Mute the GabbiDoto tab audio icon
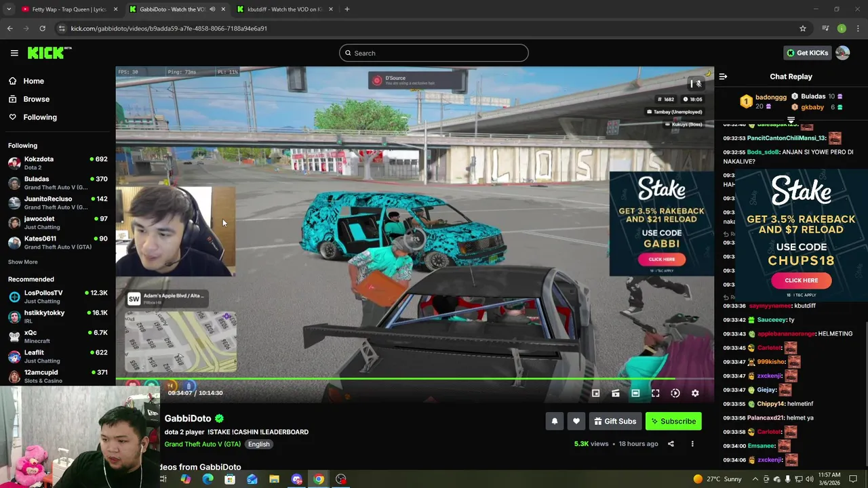This screenshot has width=868, height=488. click(212, 9)
